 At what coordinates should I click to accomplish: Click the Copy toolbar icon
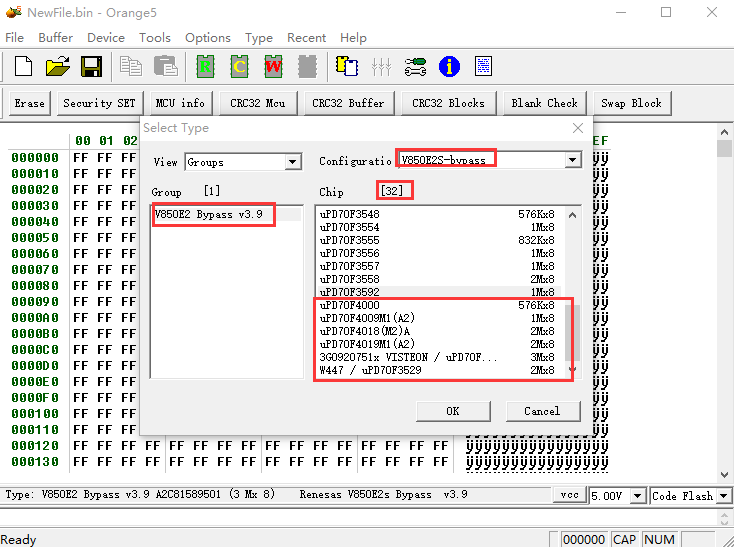tap(131, 66)
